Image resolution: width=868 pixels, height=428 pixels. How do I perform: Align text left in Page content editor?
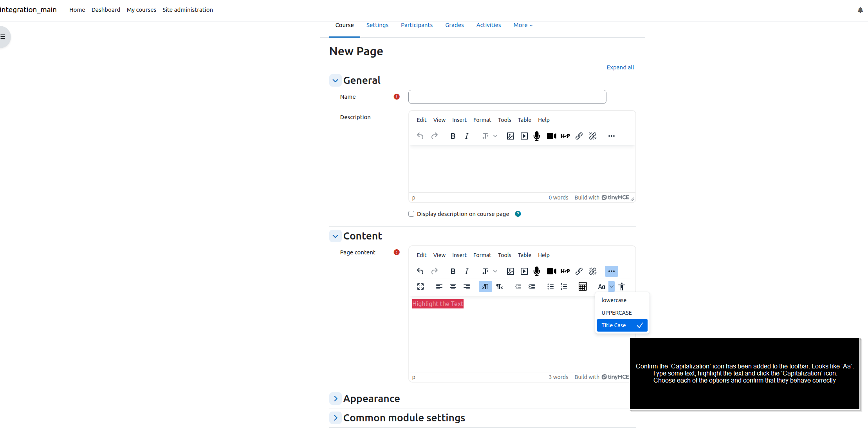coord(439,287)
